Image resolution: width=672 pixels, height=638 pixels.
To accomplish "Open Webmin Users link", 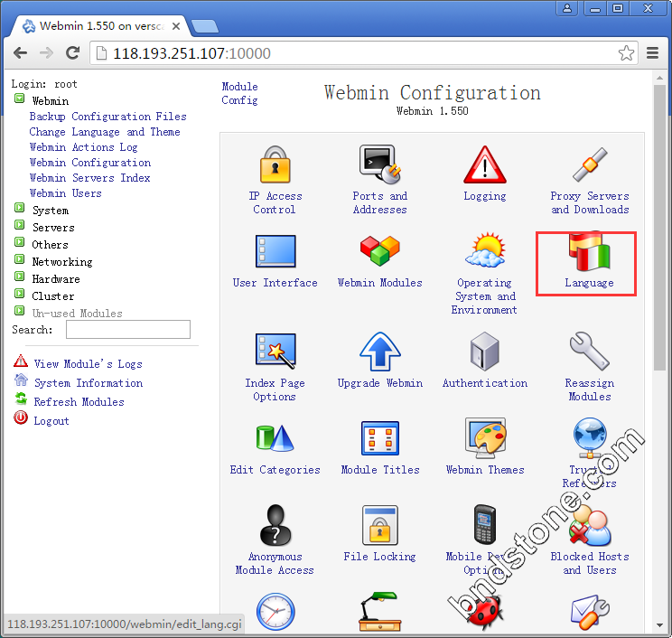I will [x=66, y=193].
